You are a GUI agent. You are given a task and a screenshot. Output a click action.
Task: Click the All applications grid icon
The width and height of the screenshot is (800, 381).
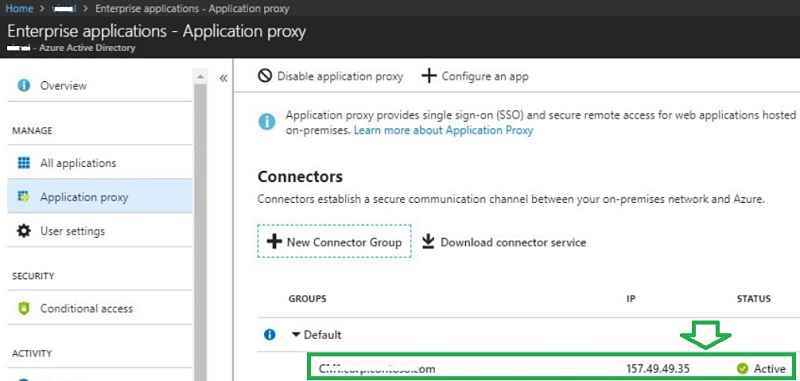[23, 163]
